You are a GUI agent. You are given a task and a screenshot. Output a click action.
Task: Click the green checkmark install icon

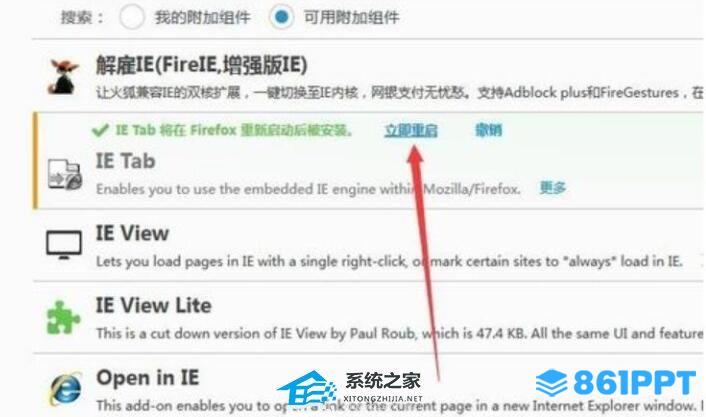click(x=100, y=131)
